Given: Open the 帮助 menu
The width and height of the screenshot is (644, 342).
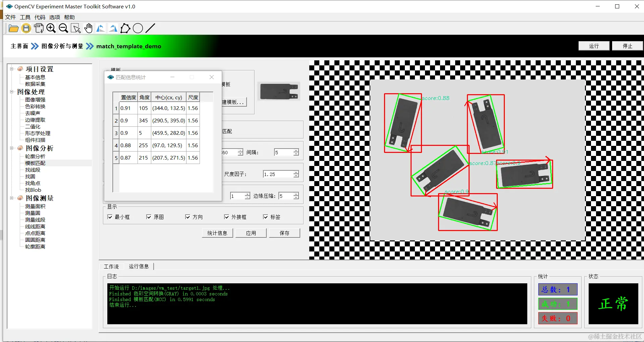Looking at the screenshot, I should click(x=69, y=17).
